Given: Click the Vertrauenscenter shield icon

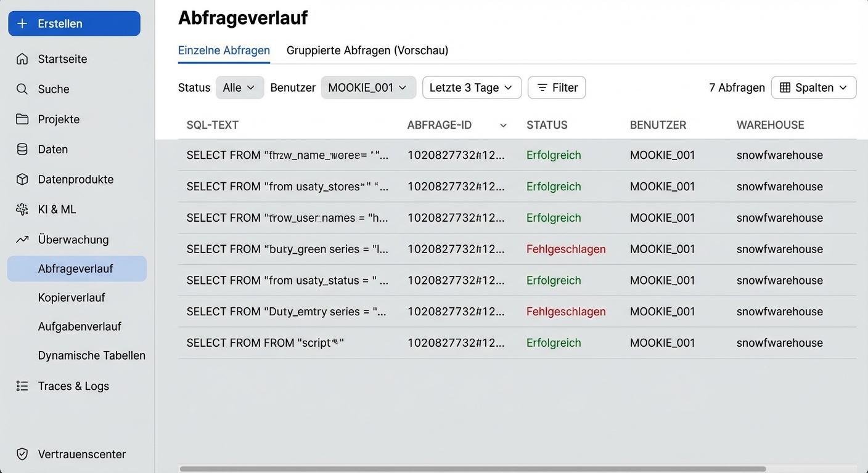Looking at the screenshot, I should point(22,455).
